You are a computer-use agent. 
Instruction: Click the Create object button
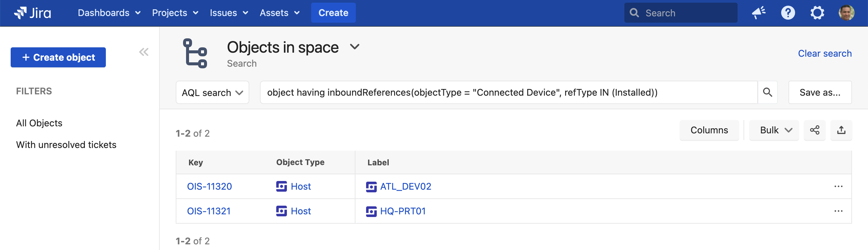click(58, 57)
